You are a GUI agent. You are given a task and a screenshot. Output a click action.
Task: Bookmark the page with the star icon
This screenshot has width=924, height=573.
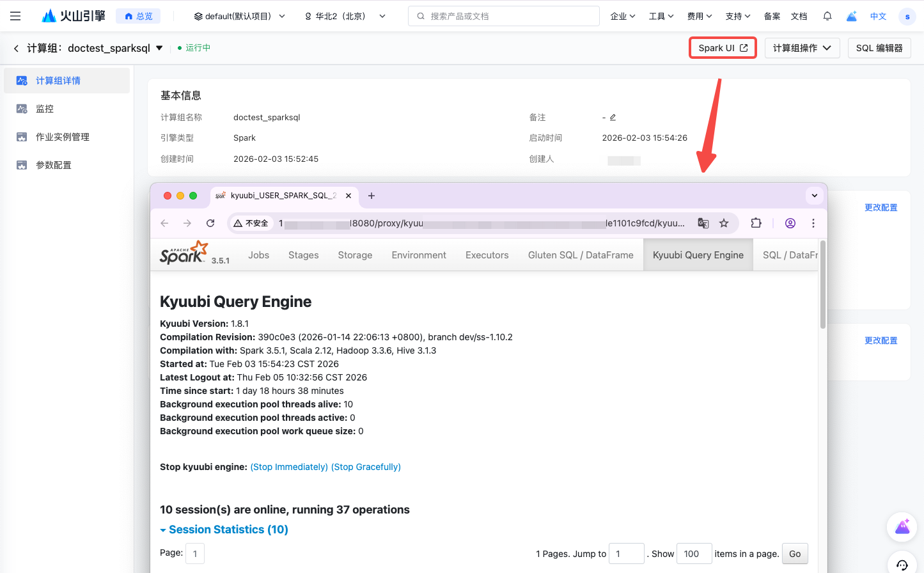(724, 223)
